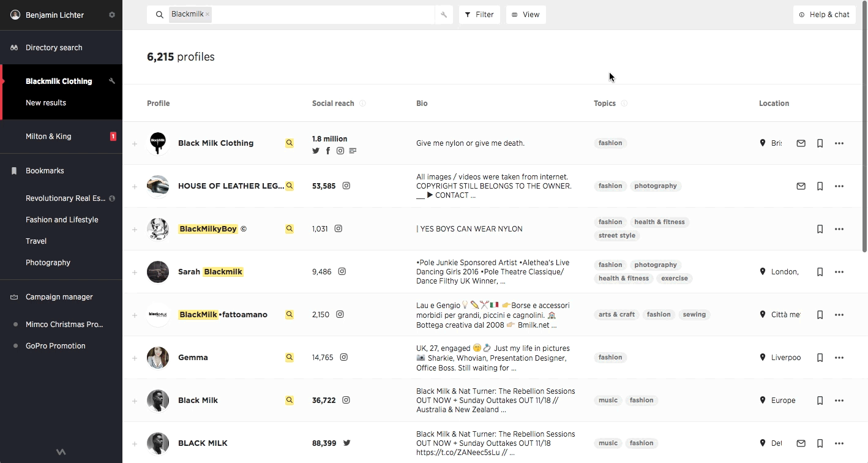Viewport: 868px width, 463px height.
Task: Bookmark BlackMilkyBoy profile
Action: [820, 229]
